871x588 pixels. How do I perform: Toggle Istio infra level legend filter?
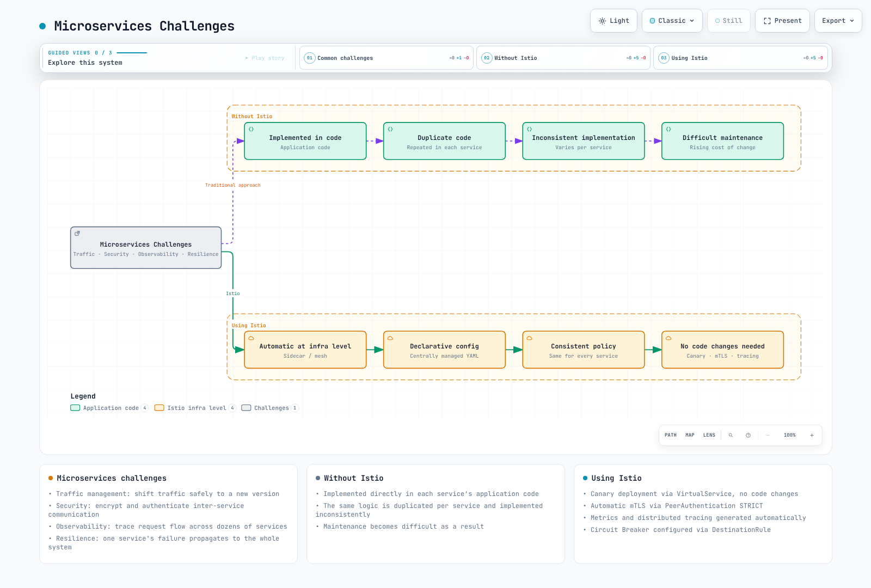(x=195, y=408)
